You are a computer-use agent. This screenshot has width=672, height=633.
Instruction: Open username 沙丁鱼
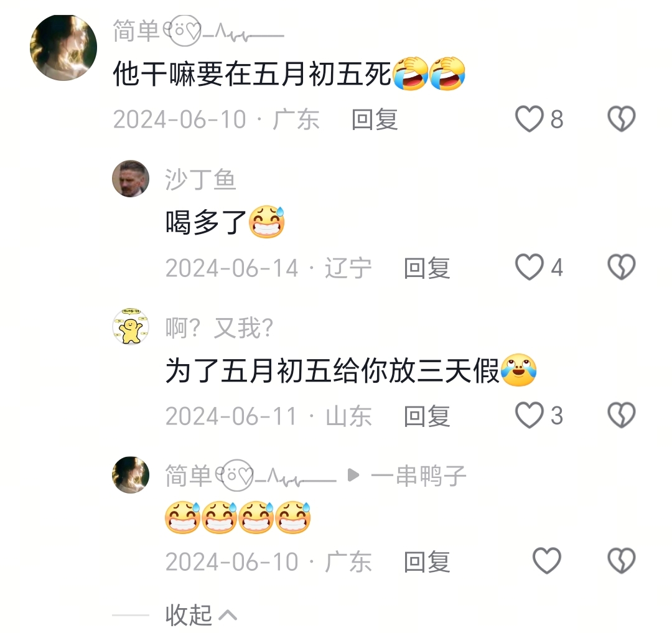pos(200,180)
